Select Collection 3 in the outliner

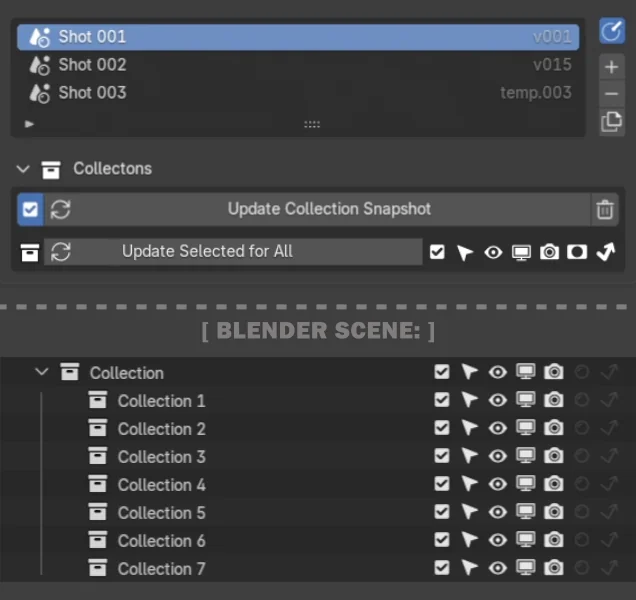pyautogui.click(x=161, y=457)
